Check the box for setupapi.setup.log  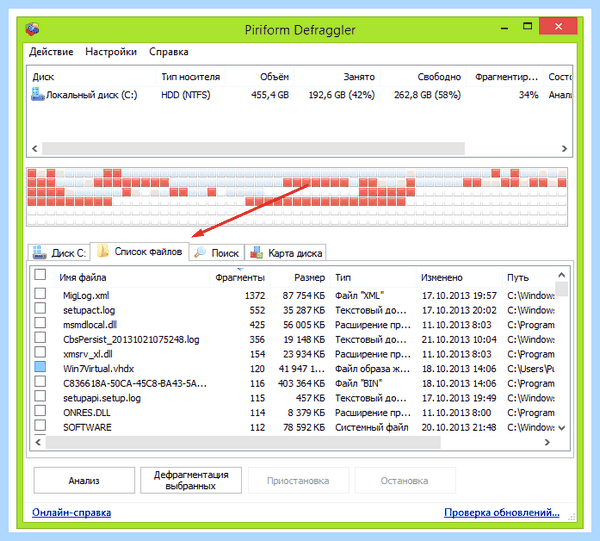tap(40, 396)
